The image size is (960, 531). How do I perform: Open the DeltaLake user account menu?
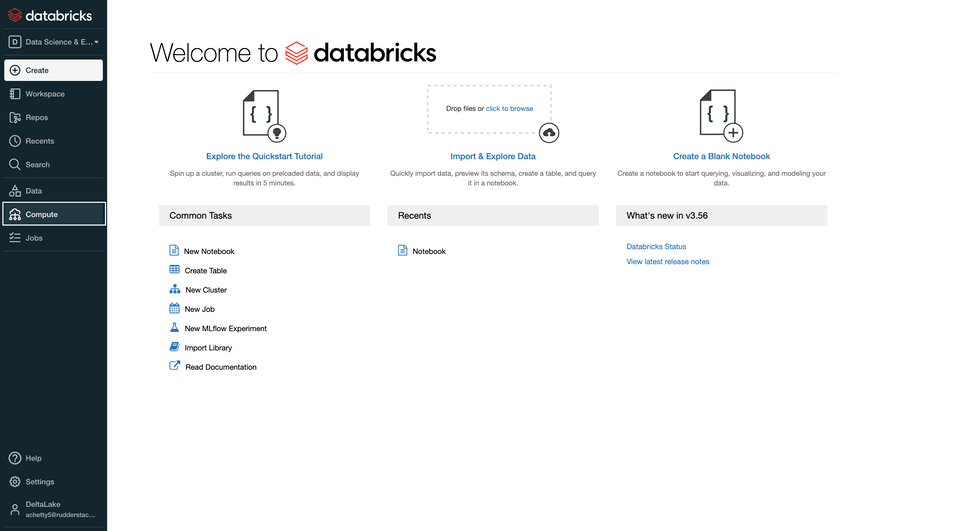coord(53,509)
